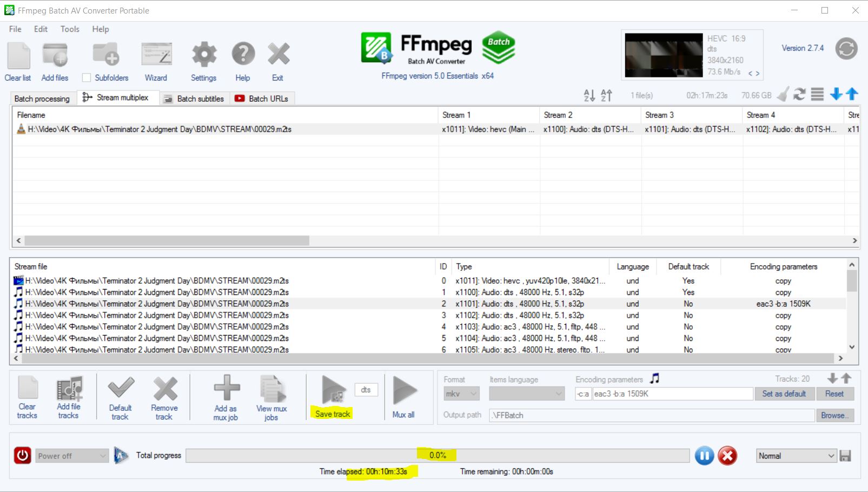This screenshot has width=868, height=492.
Task: Click the Browse button for output path
Action: (835, 415)
